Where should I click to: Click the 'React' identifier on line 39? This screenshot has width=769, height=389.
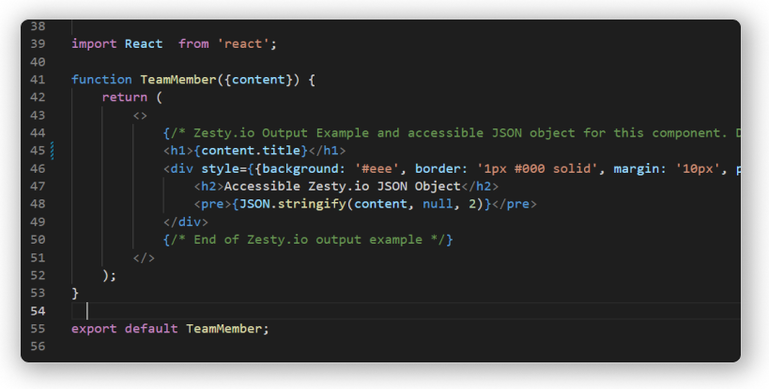coord(144,44)
